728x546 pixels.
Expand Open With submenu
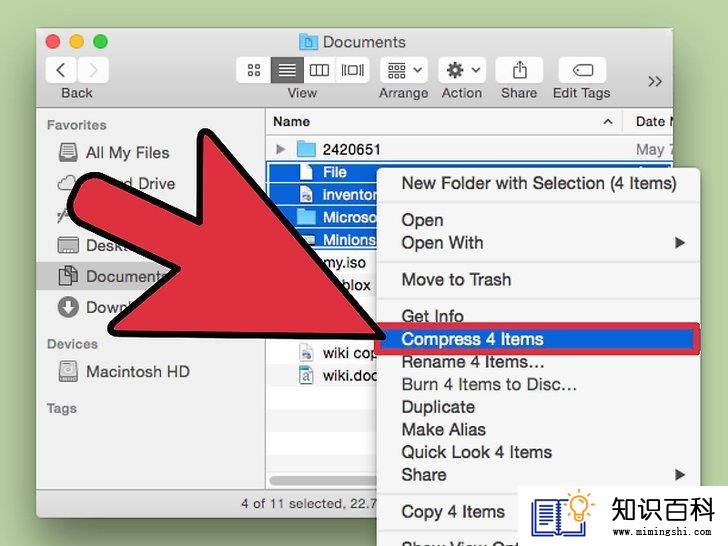[x=539, y=243]
